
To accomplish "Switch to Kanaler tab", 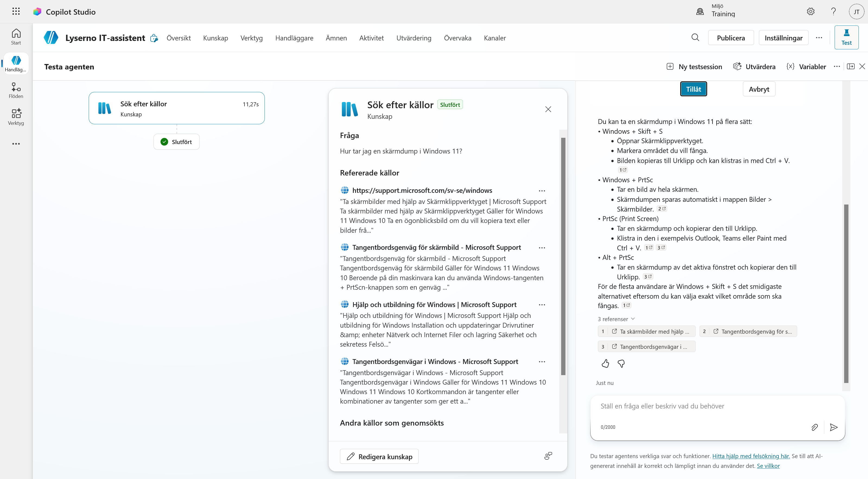I will (x=495, y=38).
